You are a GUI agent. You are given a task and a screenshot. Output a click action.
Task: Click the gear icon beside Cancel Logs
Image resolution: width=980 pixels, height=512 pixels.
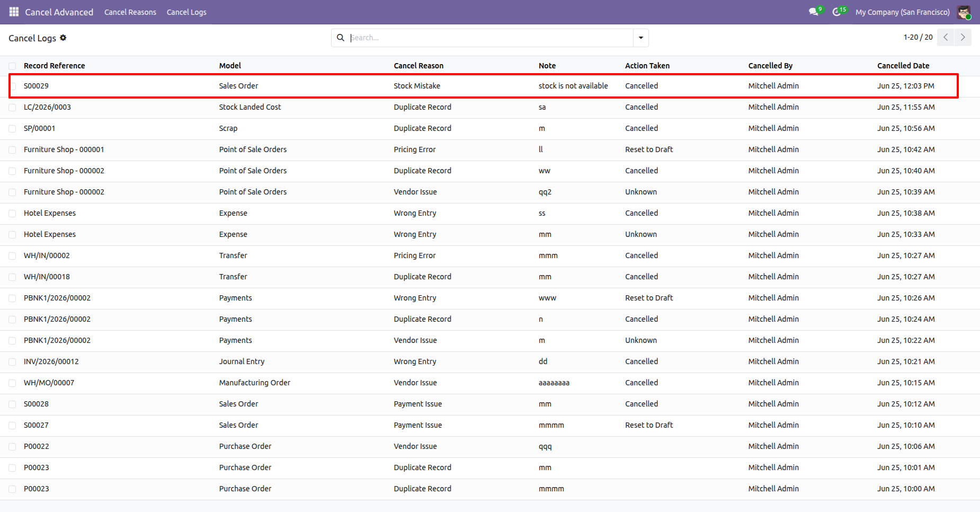63,38
